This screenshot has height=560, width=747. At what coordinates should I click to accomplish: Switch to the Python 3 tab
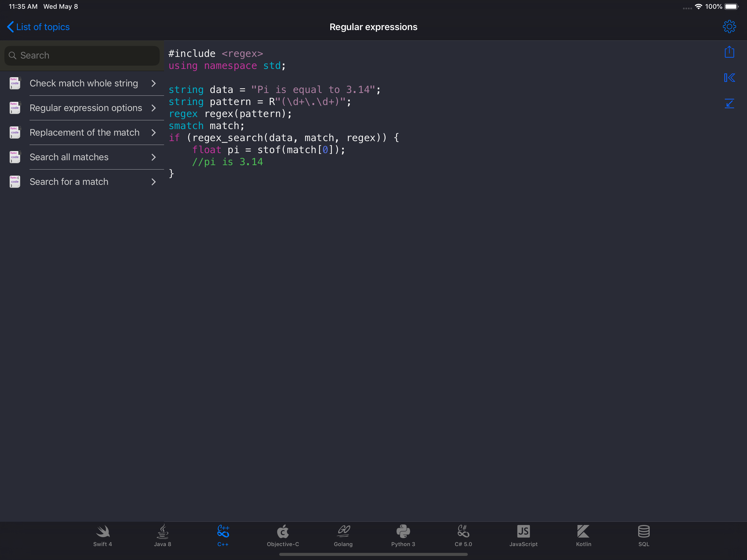click(x=403, y=535)
